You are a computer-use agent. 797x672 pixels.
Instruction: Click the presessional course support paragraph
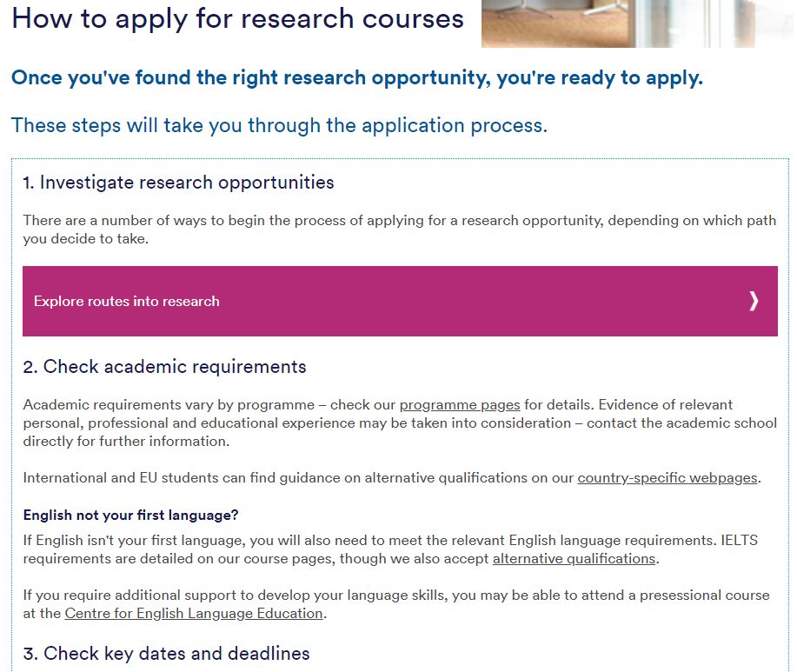396,604
